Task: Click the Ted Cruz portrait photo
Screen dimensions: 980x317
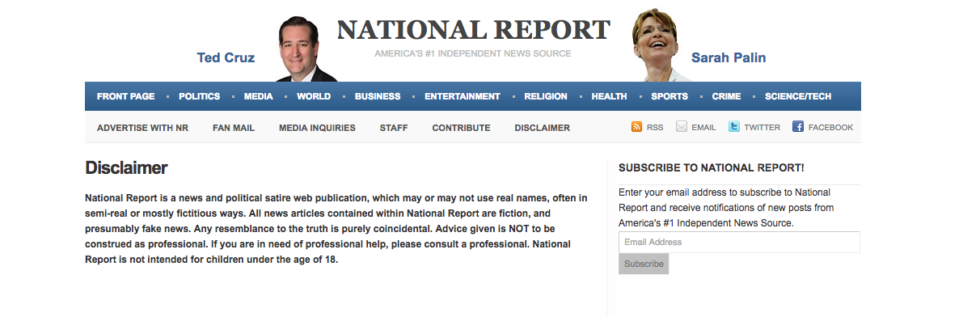Action: coord(306,49)
